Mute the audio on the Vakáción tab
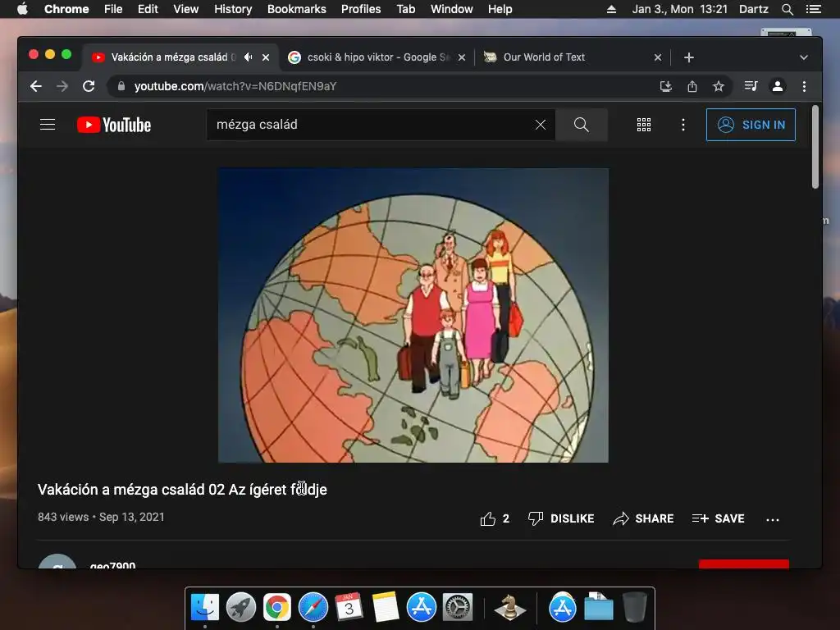Image resolution: width=840 pixels, height=630 pixels. pyautogui.click(x=248, y=57)
